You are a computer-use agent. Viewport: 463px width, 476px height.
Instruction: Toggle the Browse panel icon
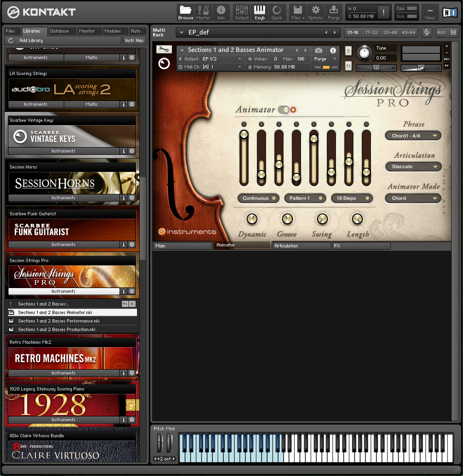(x=186, y=12)
